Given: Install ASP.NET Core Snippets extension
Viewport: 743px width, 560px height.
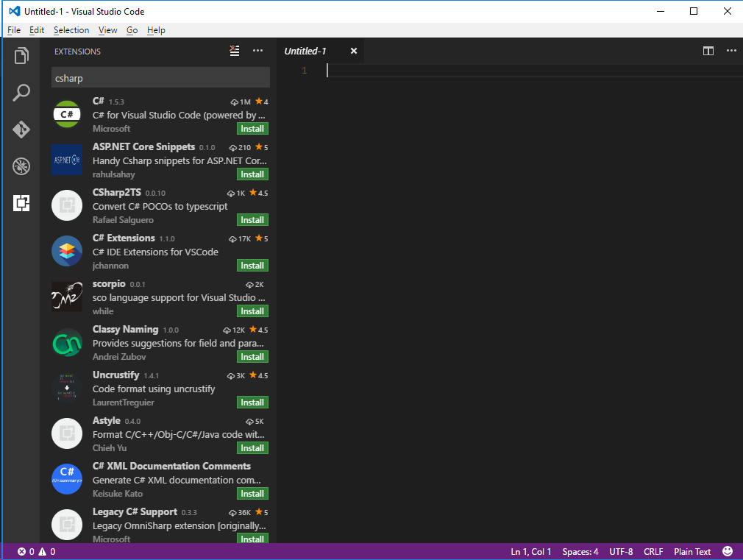Looking at the screenshot, I should pos(252,174).
